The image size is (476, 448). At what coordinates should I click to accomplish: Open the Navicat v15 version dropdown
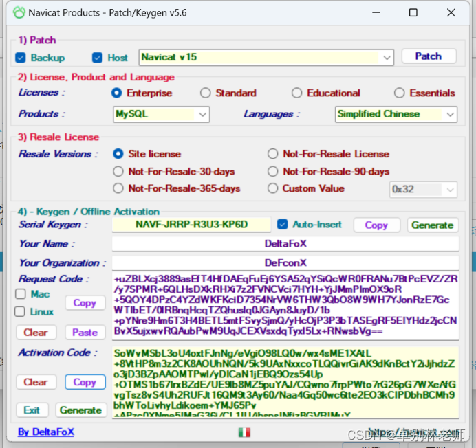[x=266, y=57]
